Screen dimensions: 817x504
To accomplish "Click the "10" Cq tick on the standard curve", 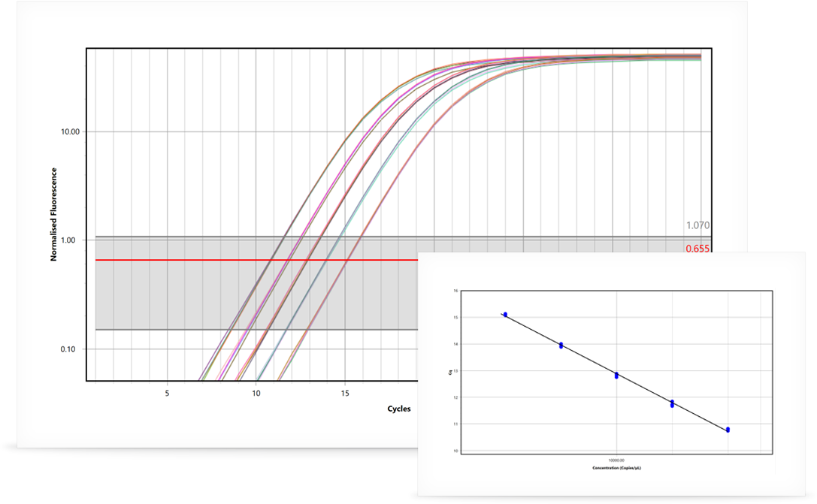I will point(455,451).
